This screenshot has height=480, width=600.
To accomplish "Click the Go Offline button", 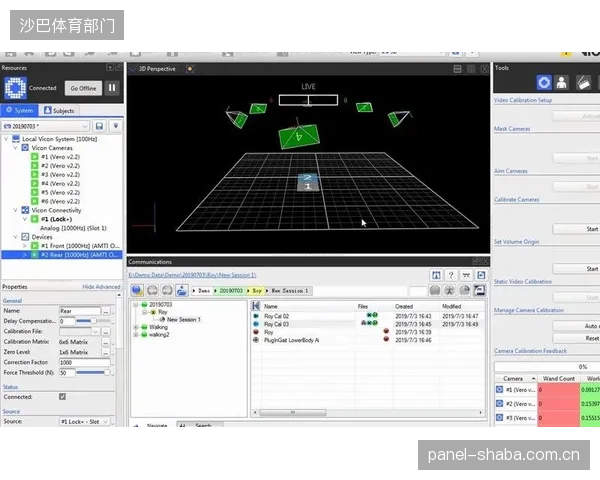I will (83, 88).
